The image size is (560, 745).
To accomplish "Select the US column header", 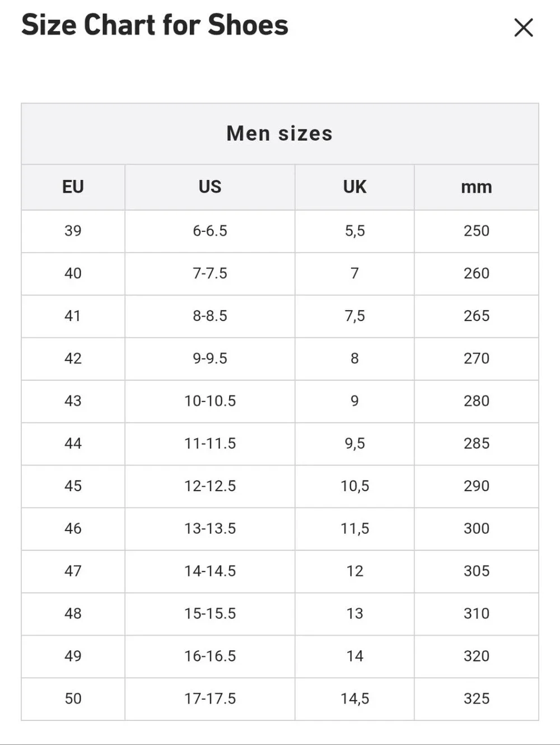I will pos(210,187).
